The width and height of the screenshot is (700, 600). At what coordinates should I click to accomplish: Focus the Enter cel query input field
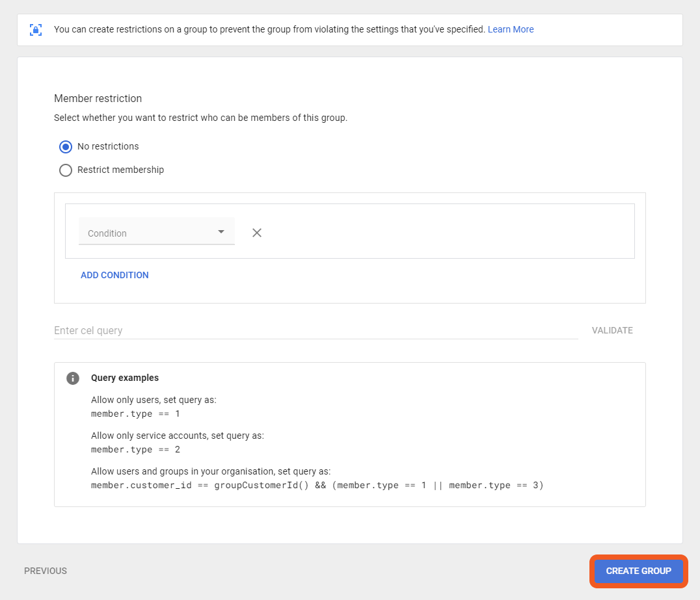(316, 330)
